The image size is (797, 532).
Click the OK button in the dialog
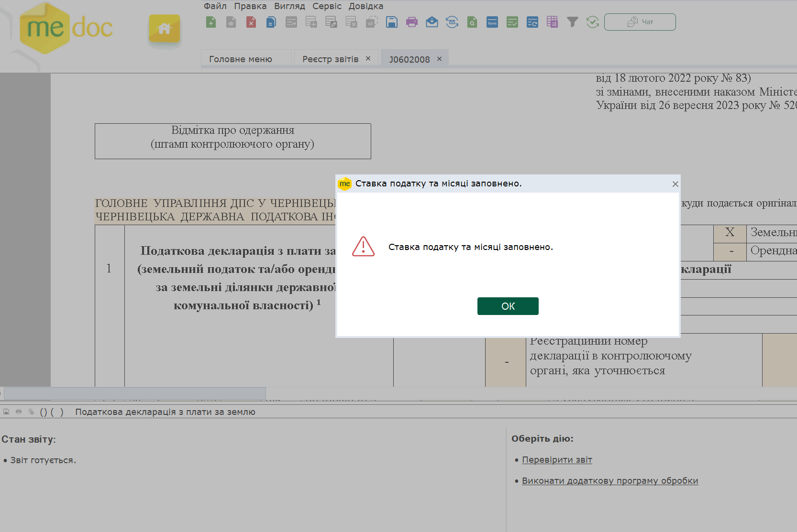coord(508,306)
